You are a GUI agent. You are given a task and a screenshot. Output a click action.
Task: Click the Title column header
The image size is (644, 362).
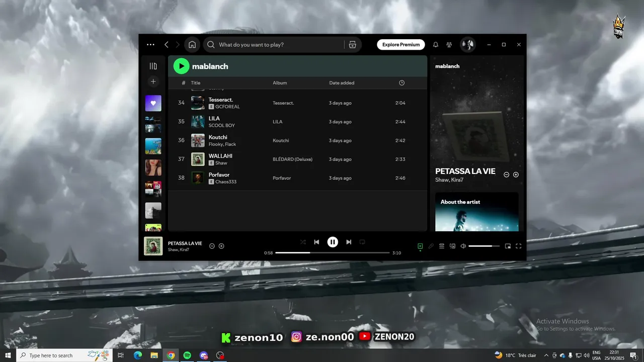pyautogui.click(x=196, y=83)
